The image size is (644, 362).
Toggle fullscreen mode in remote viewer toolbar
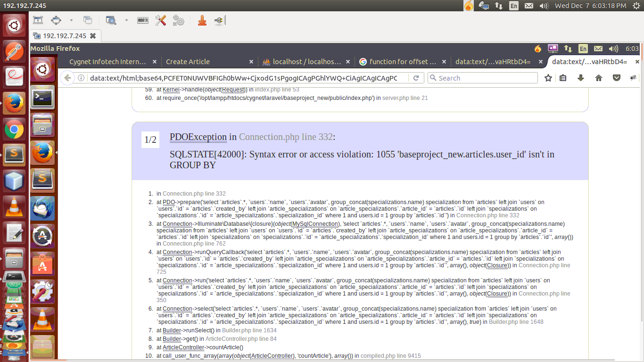pyautogui.click(x=56, y=20)
